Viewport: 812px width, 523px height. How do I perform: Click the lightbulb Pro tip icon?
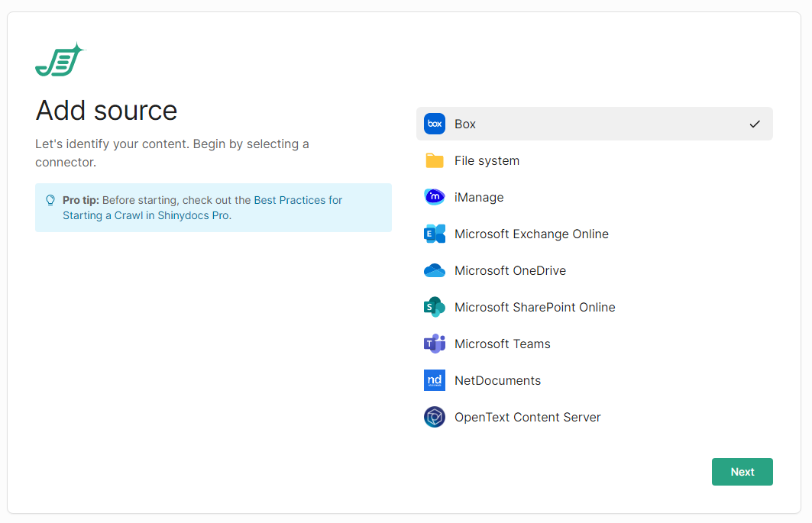[50, 200]
